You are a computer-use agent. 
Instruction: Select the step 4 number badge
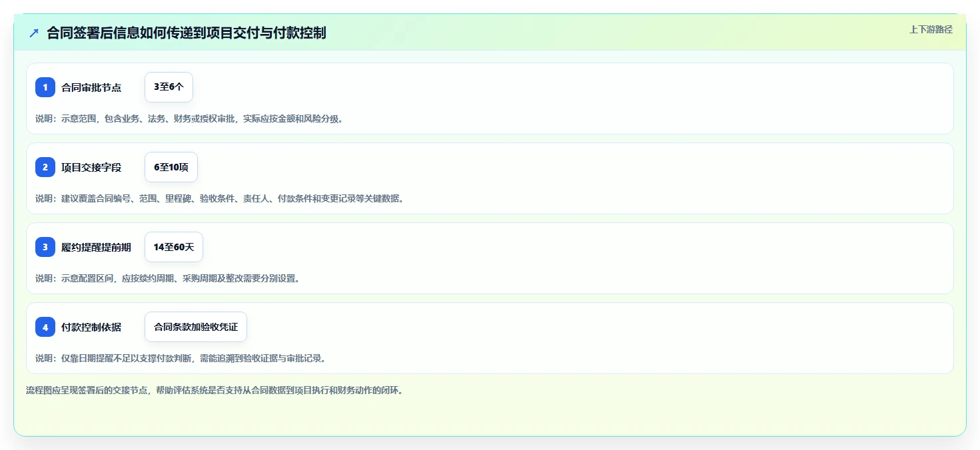tap(45, 327)
